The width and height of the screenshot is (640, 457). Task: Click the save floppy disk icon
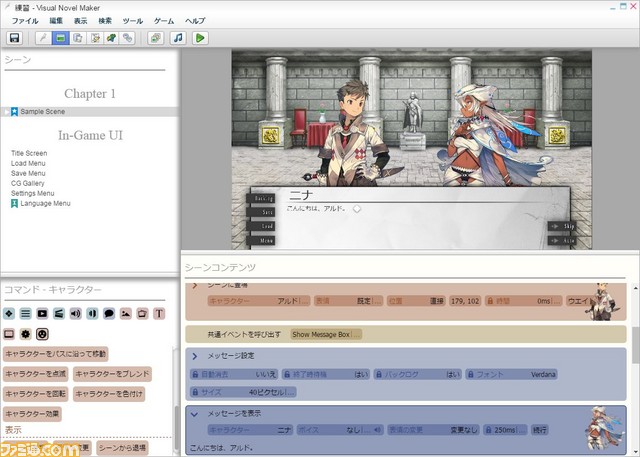click(14, 38)
